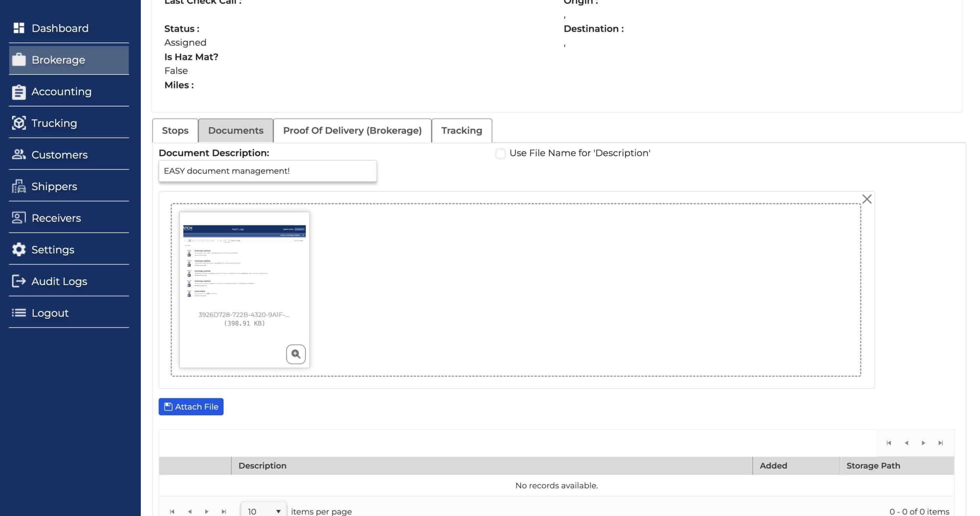Select the Tracking tab
Viewport: 980px width, 516px height.
tap(461, 131)
